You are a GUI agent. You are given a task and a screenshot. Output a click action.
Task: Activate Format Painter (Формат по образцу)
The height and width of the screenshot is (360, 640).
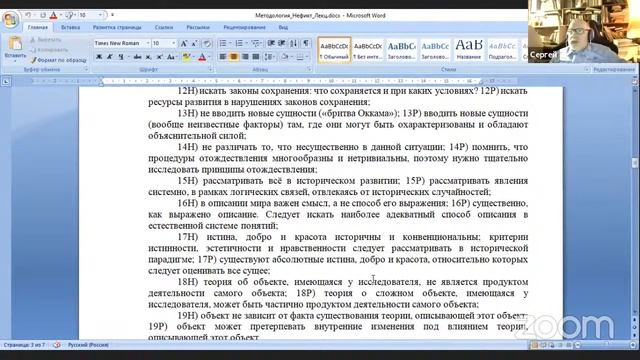(x=58, y=60)
